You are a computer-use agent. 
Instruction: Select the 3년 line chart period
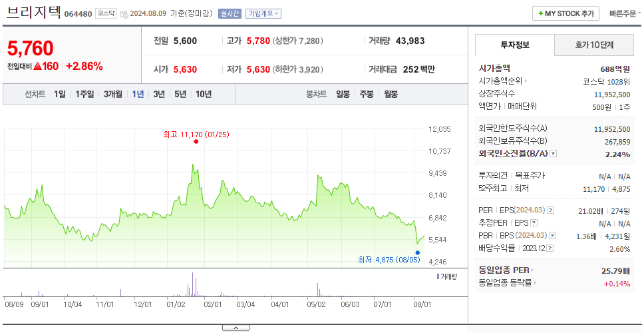click(159, 94)
